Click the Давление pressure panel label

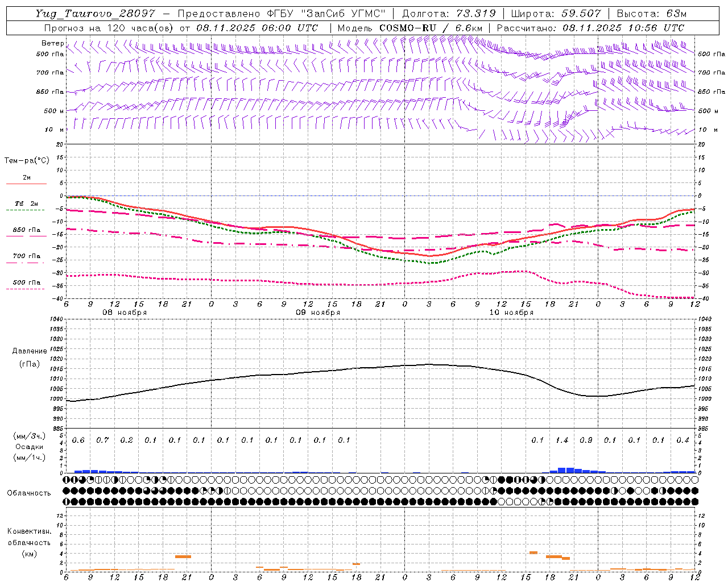point(30,351)
